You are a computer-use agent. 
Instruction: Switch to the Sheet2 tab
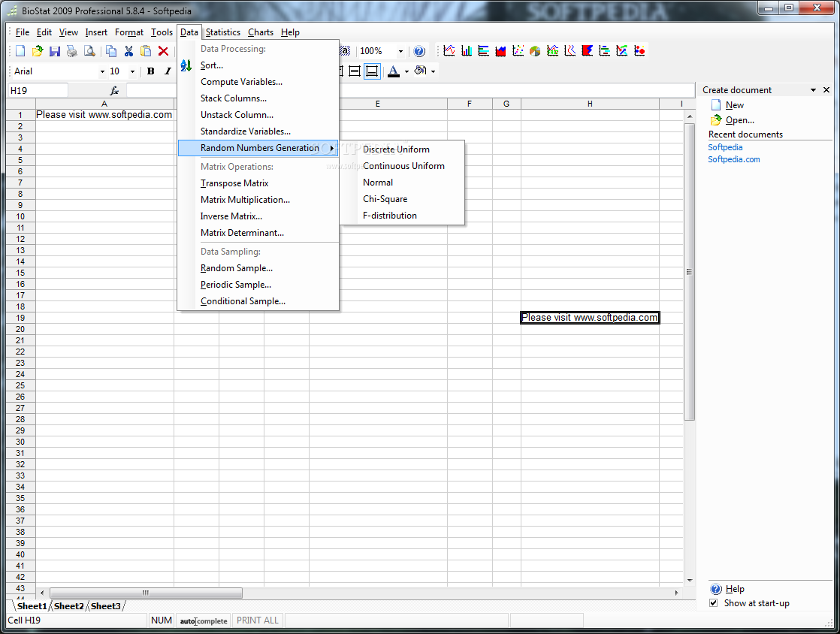[68, 606]
